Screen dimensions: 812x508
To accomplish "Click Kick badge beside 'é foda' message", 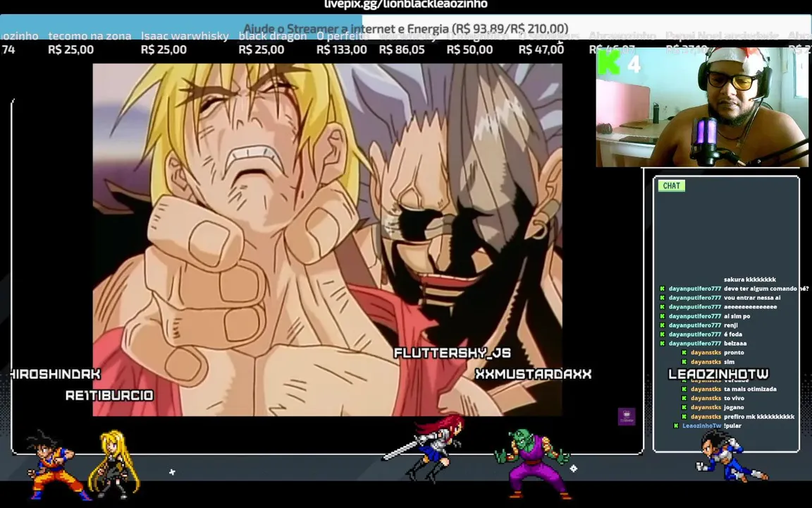I will (x=662, y=334).
